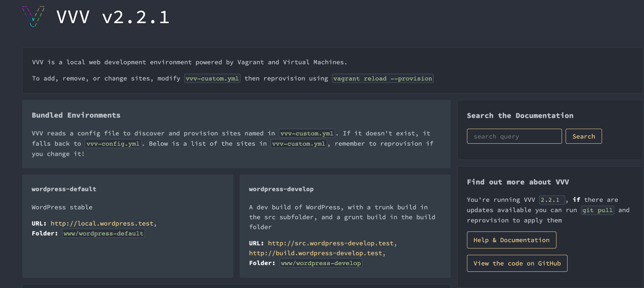Viewport: 644px width, 288px height.
Task: Select the wordpress-default panel title
Action: click(x=64, y=189)
